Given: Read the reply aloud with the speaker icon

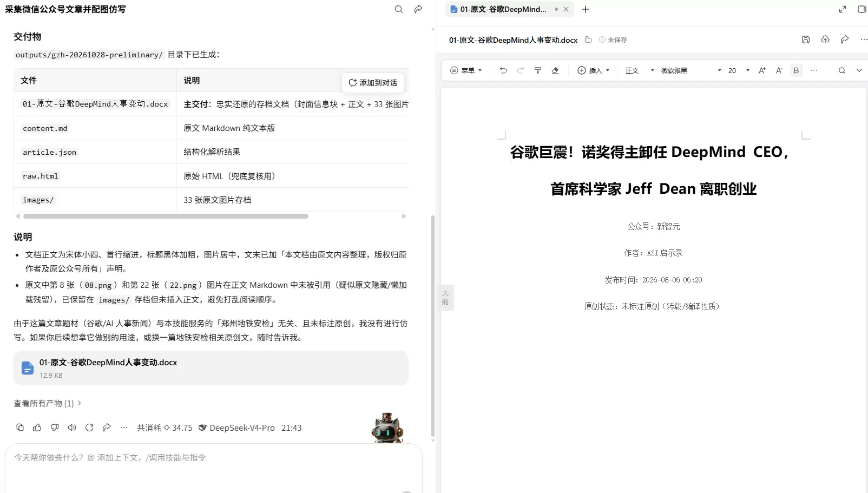Looking at the screenshot, I should [72, 428].
